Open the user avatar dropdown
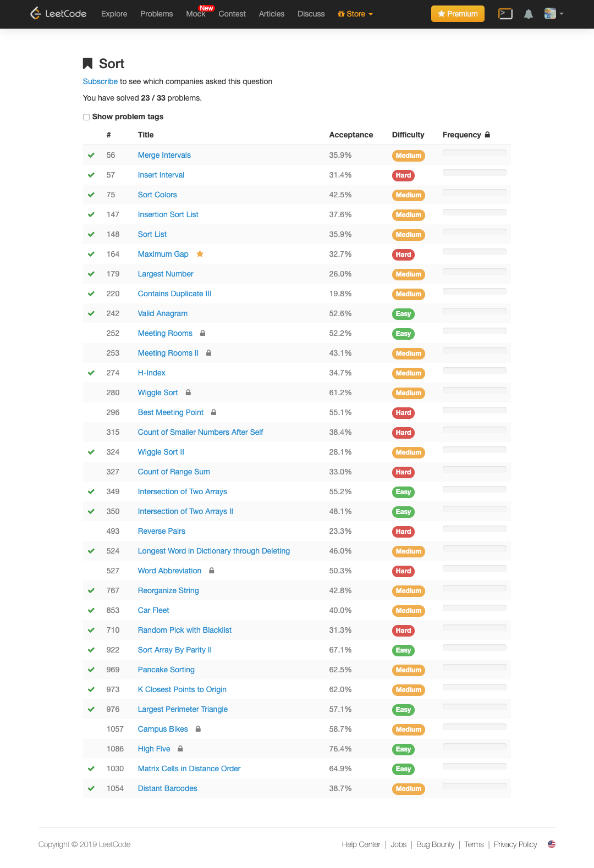The height and width of the screenshot is (868, 594). click(x=553, y=14)
